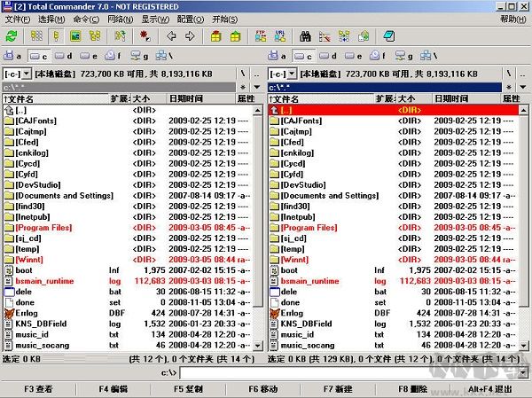Click the Notepad icon in toolbar
Screen dimensions: 532x398
click(387, 36)
